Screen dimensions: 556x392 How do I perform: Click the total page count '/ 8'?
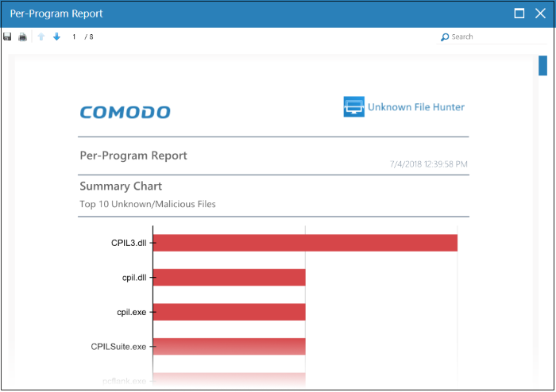(89, 37)
